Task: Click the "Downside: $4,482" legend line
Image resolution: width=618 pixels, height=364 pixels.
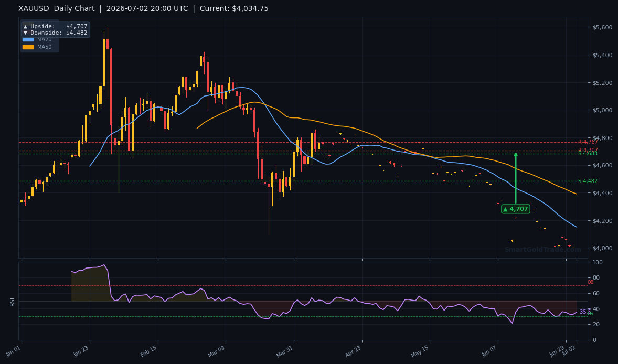Action: [55, 33]
